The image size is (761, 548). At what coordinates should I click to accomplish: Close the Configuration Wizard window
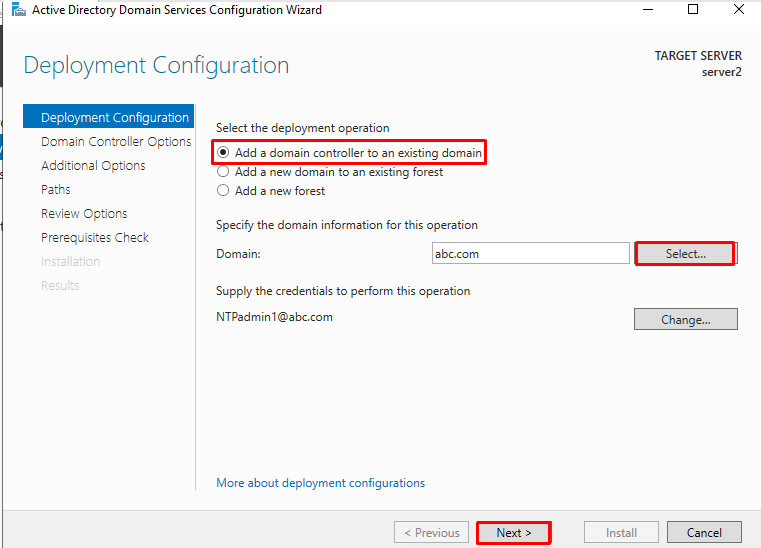point(739,9)
